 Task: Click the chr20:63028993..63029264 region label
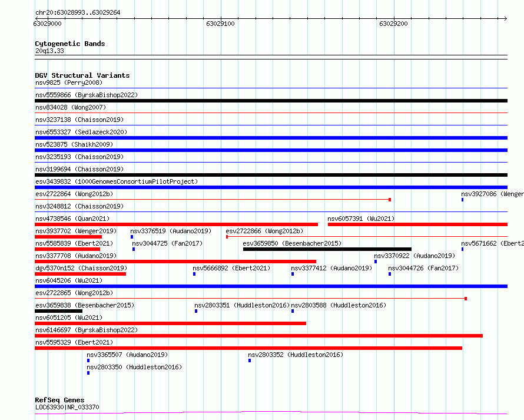(x=78, y=13)
